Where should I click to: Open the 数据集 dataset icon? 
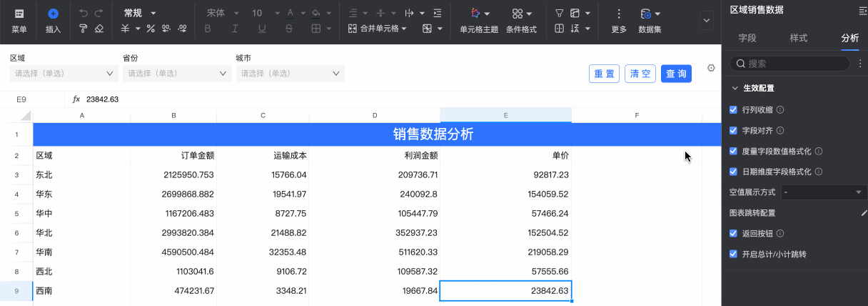[x=645, y=14]
